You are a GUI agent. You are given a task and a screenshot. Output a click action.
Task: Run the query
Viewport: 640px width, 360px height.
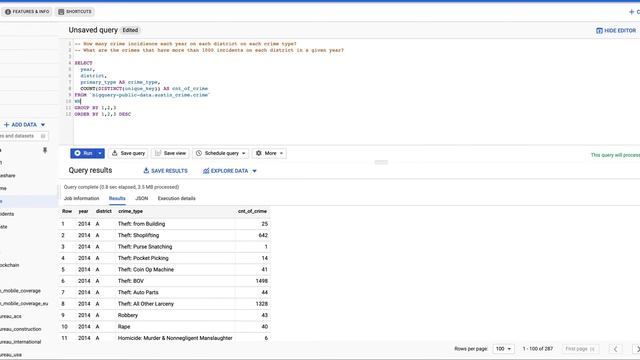coord(83,153)
